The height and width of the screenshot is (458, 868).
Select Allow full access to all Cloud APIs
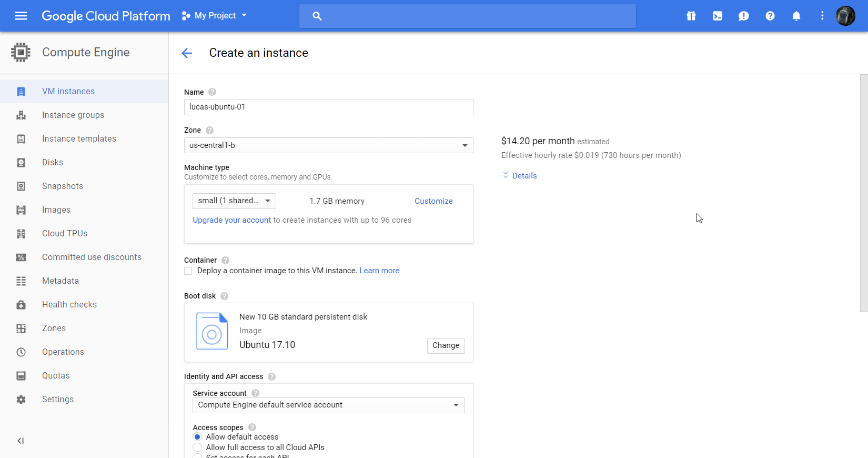[x=197, y=447]
